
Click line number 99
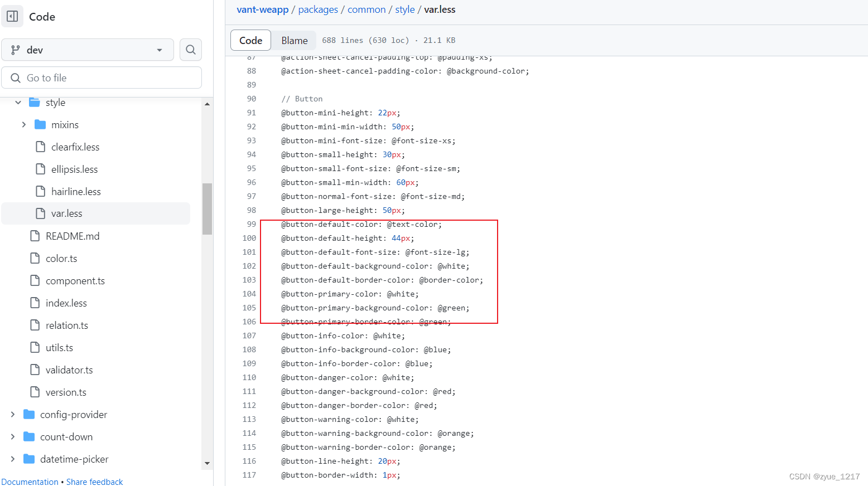252,224
